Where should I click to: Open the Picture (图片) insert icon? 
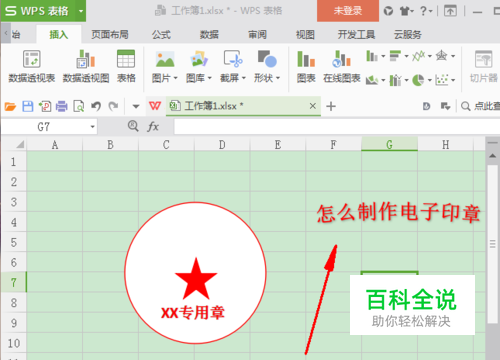[x=165, y=60]
